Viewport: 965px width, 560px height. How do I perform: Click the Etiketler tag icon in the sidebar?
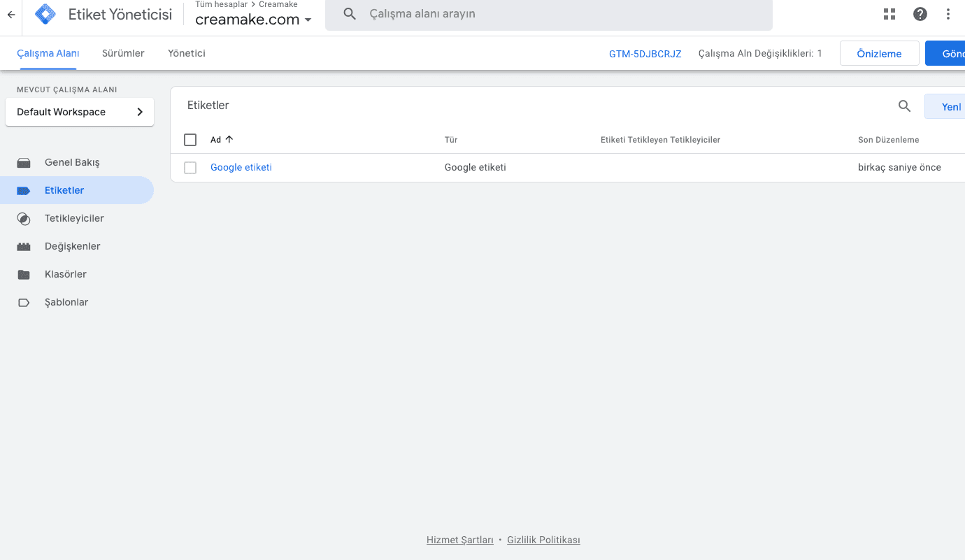tap(24, 191)
